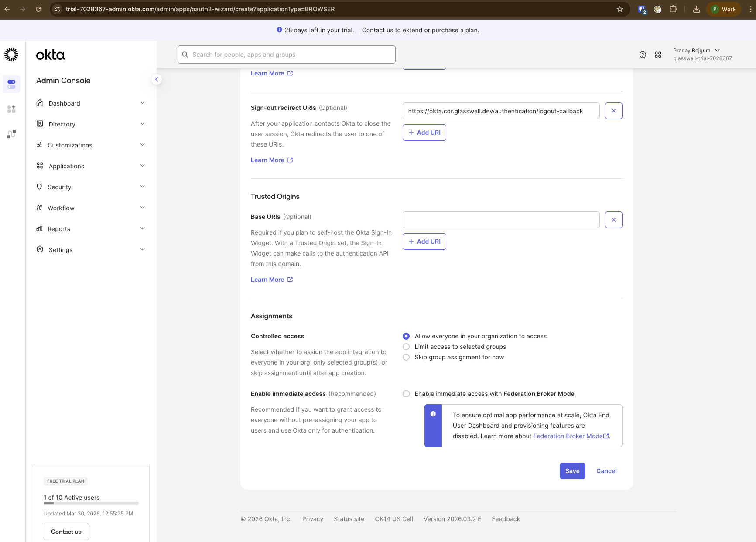Screen dimensions: 756x542
Task: Open the Pranay Bejgum account dropdown
Action: click(x=702, y=55)
